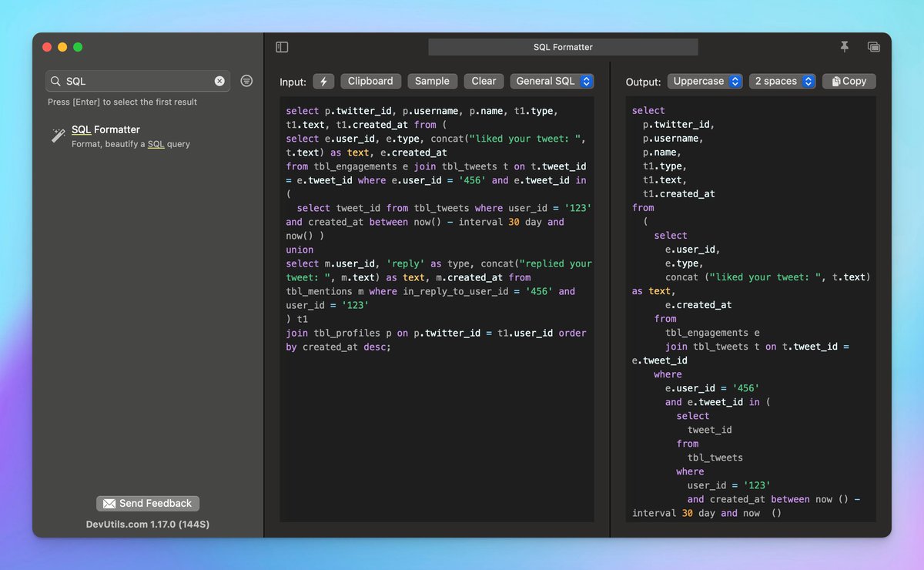The height and width of the screenshot is (570, 924).
Task: Pin the window with the pin icon
Action: pyautogui.click(x=845, y=47)
